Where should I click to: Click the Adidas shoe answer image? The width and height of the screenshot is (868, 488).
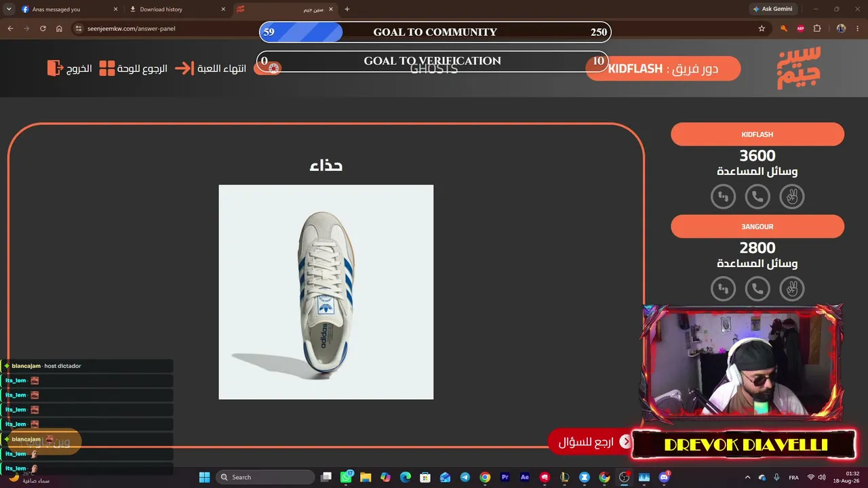point(326,292)
